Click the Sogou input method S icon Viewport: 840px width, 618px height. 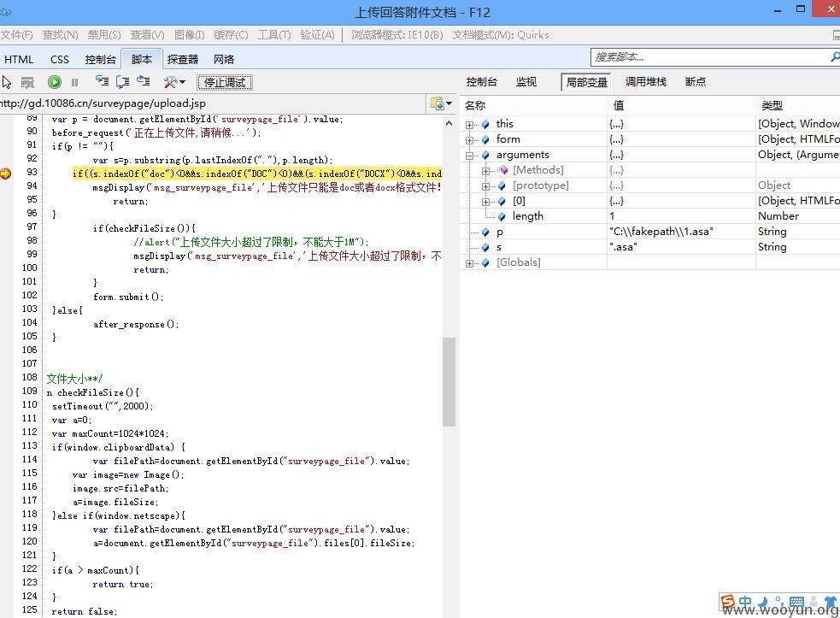pyautogui.click(x=727, y=602)
